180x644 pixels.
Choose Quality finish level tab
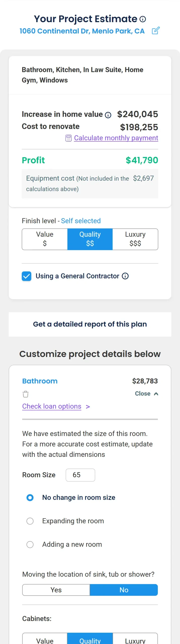click(x=90, y=239)
